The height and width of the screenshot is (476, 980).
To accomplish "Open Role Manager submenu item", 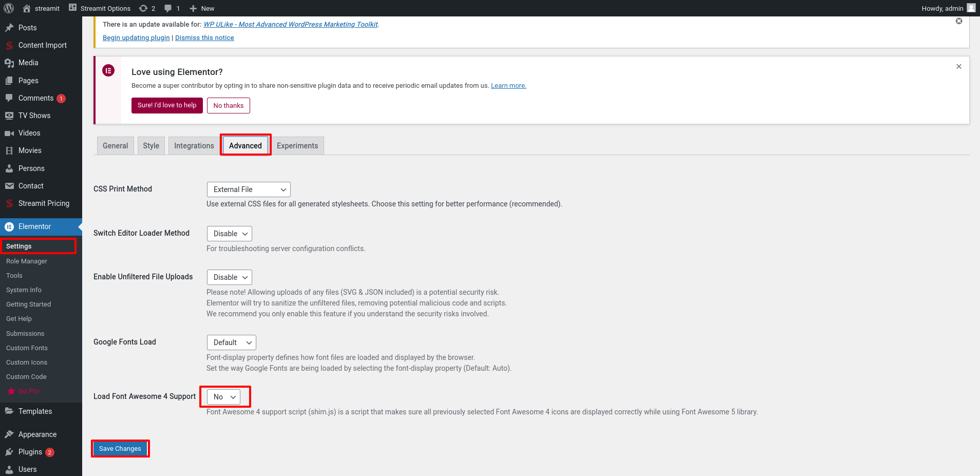I will [27, 261].
